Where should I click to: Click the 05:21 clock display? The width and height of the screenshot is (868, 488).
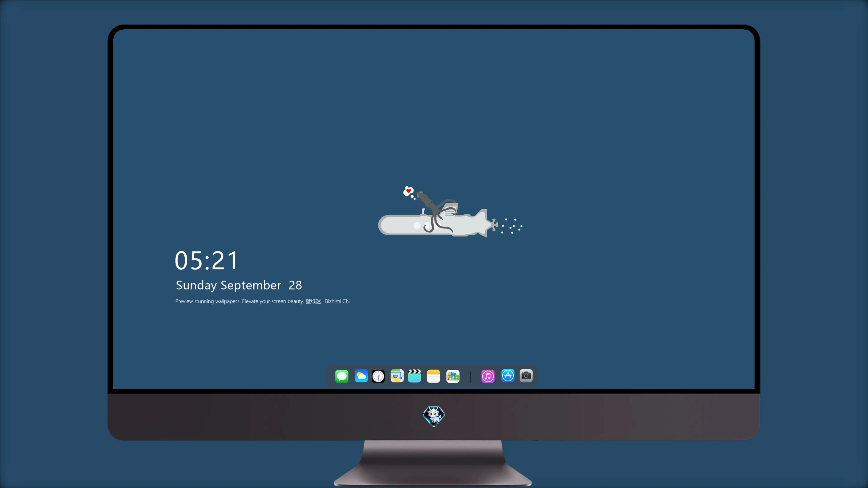[x=206, y=261]
